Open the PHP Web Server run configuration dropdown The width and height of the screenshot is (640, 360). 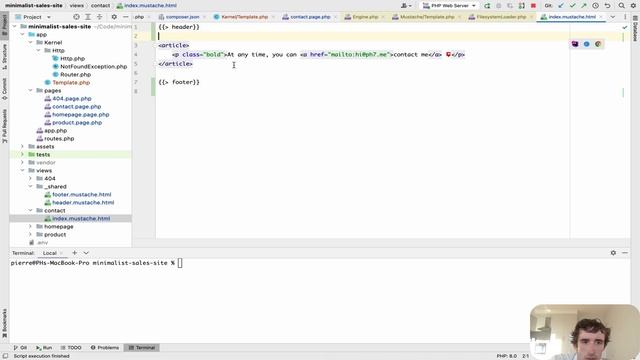pos(449,6)
